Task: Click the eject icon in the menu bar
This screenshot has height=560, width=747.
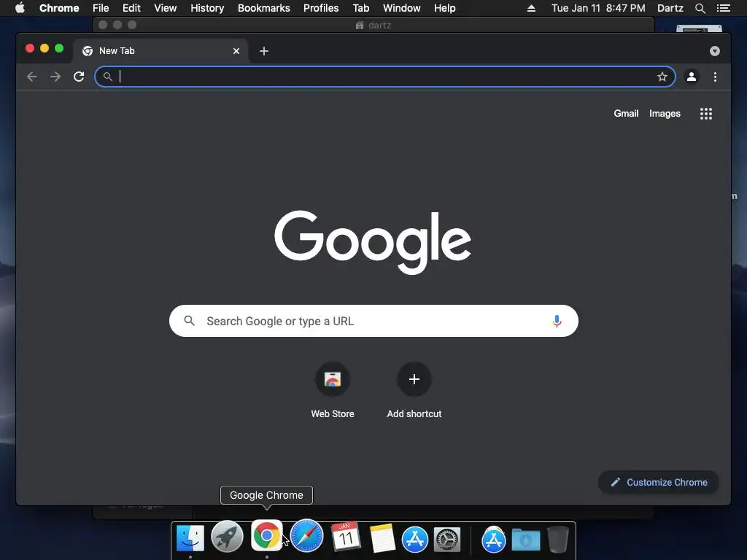Action: click(531, 8)
